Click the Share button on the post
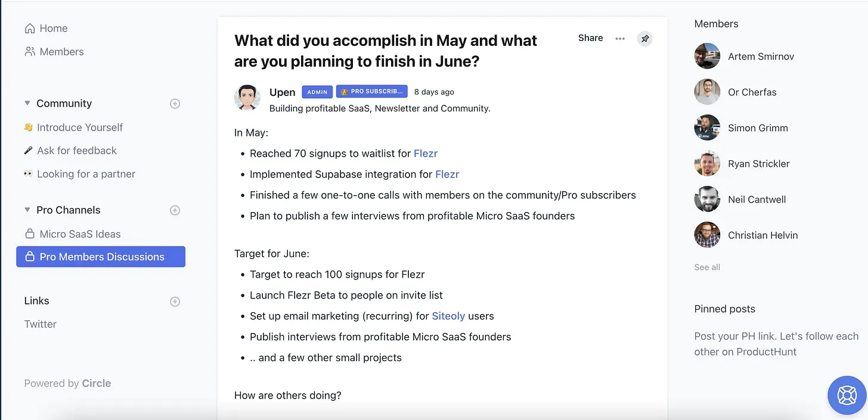 point(590,38)
